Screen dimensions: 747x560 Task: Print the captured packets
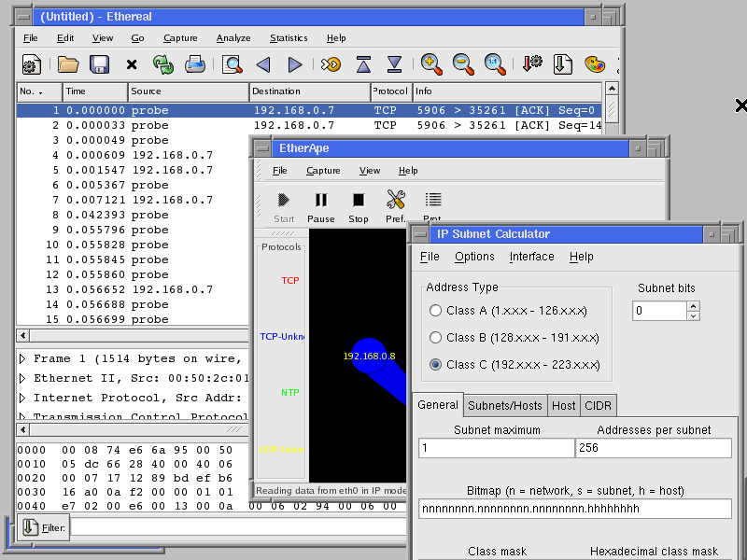[x=195, y=63]
